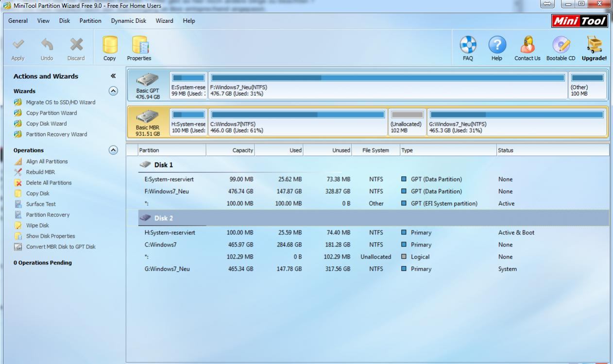Screen dimensions: 613x364
Task: Click the MiniTool logo
Action: pos(580,21)
